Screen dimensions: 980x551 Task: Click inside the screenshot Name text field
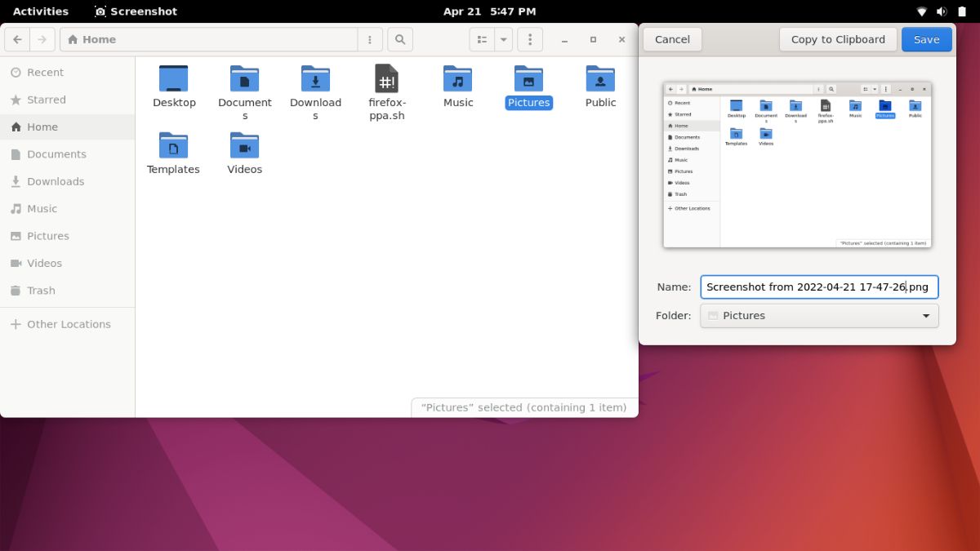(x=817, y=287)
